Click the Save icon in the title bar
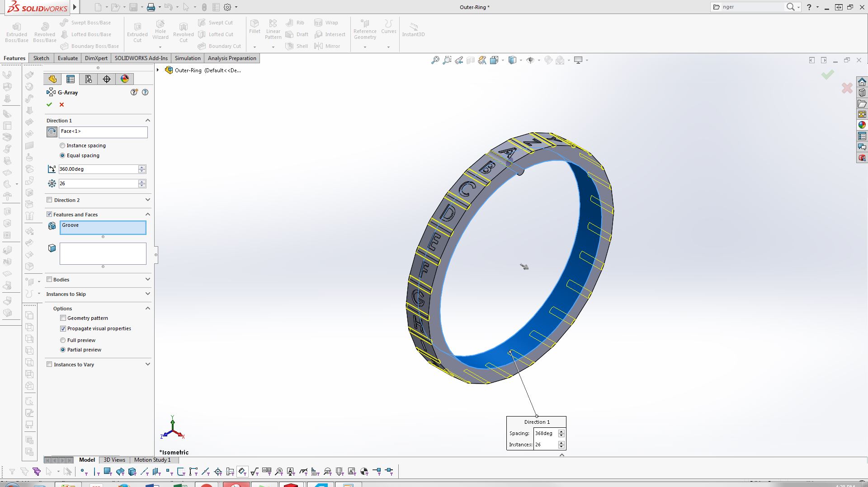 pyautogui.click(x=133, y=7)
